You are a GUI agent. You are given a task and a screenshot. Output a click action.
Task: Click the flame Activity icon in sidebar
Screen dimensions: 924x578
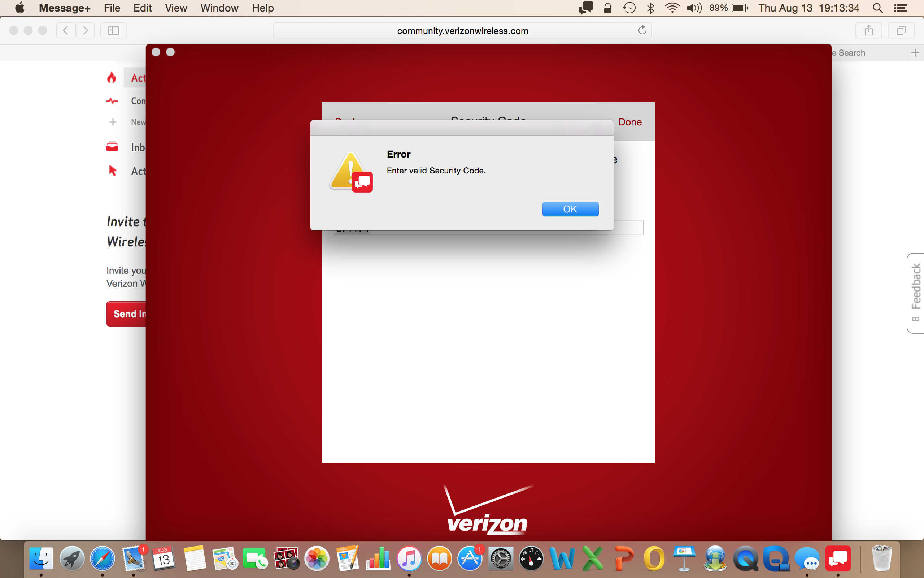pyautogui.click(x=112, y=78)
